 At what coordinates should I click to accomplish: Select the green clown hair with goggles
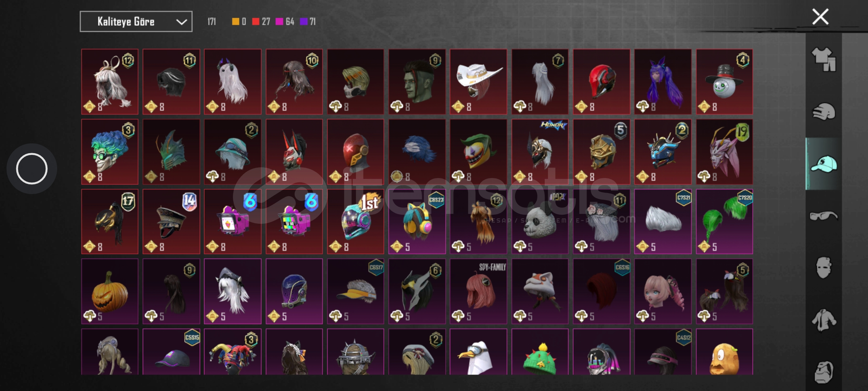tap(110, 152)
